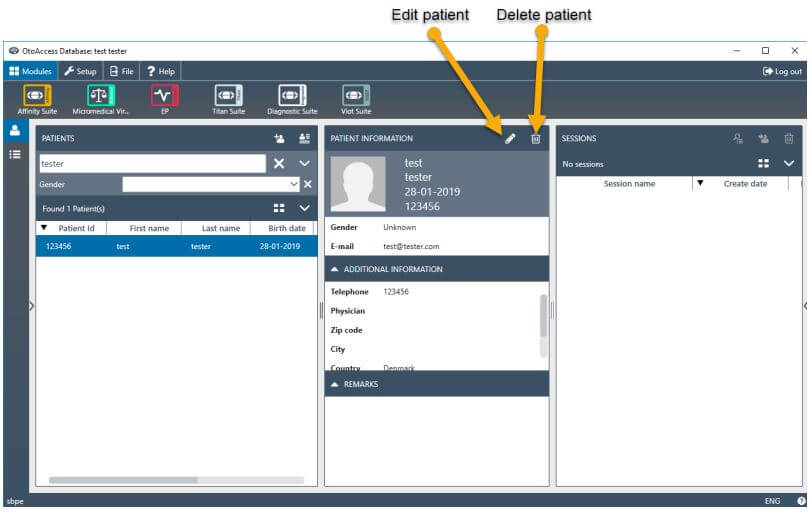Open the Help menu
Screen dimensions: 812x512
[161, 71]
